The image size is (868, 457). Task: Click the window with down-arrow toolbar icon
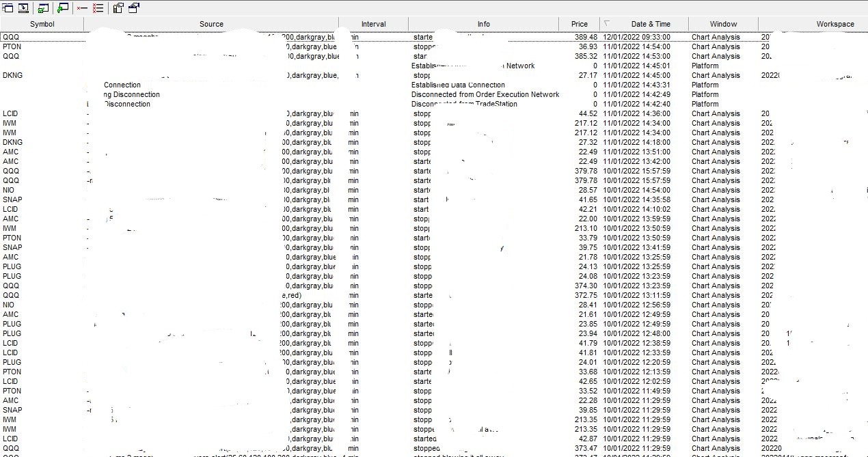[x=23, y=8]
